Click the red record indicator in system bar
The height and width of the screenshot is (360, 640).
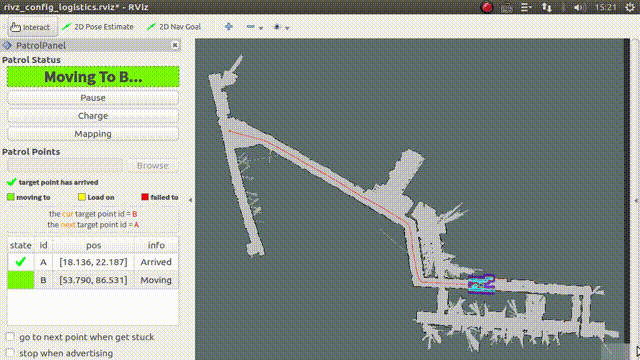487,7
